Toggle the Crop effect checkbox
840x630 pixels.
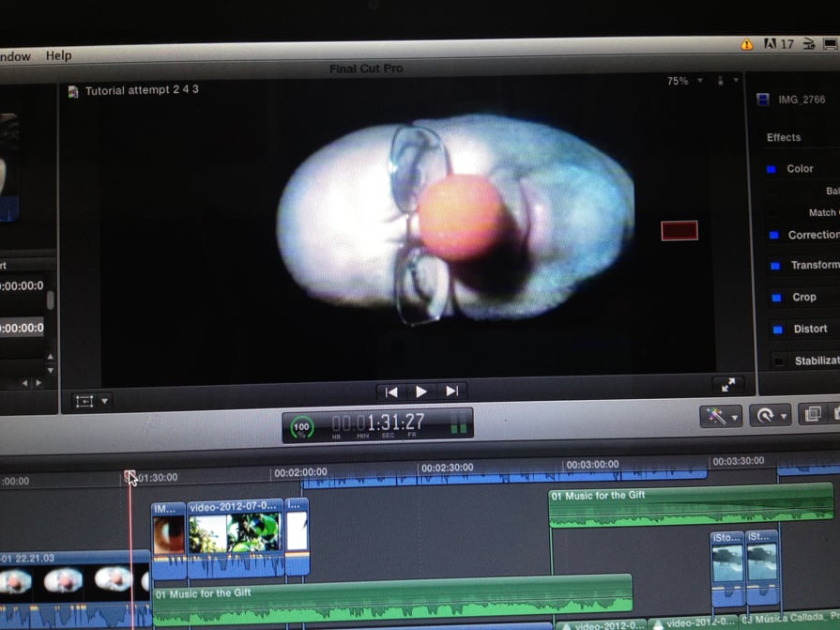point(776,298)
